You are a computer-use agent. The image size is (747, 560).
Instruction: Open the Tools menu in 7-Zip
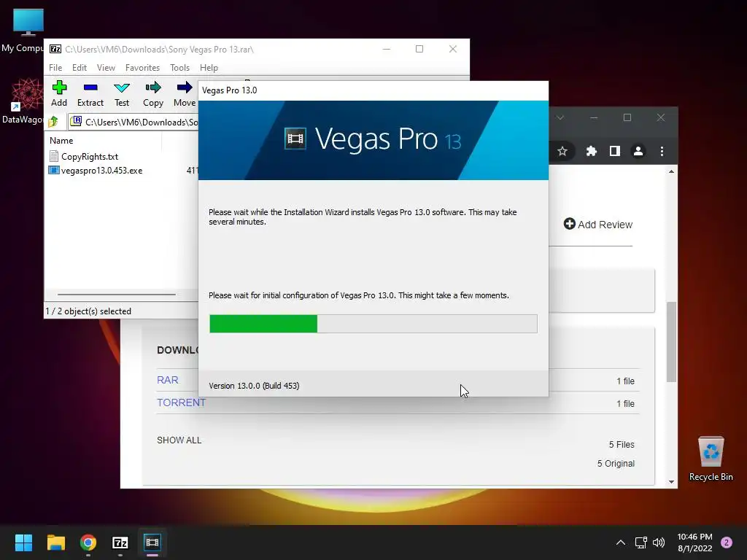179,68
